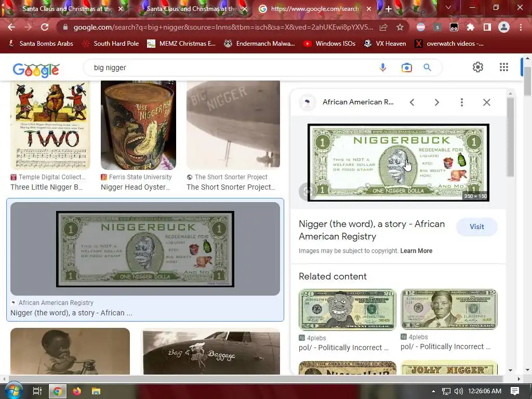This screenshot has width=532, height=399.
Task: Search by image with the camera lens
Action: point(406,68)
